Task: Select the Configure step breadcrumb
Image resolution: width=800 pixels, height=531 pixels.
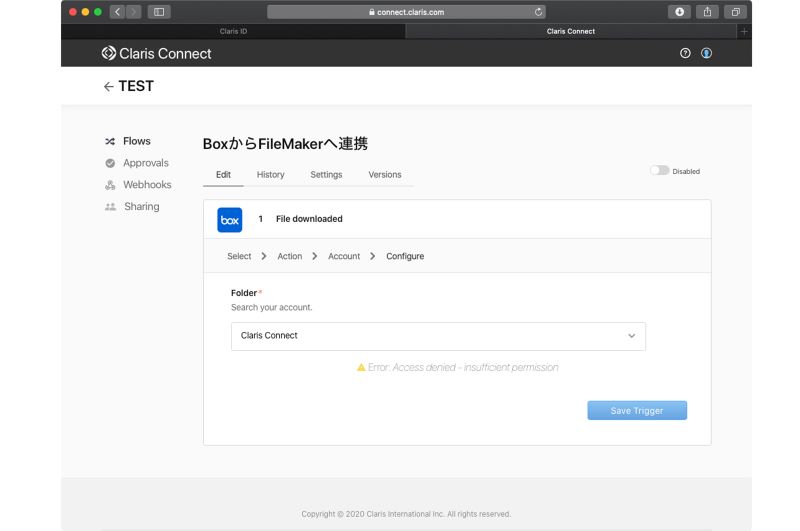Action: (405, 256)
